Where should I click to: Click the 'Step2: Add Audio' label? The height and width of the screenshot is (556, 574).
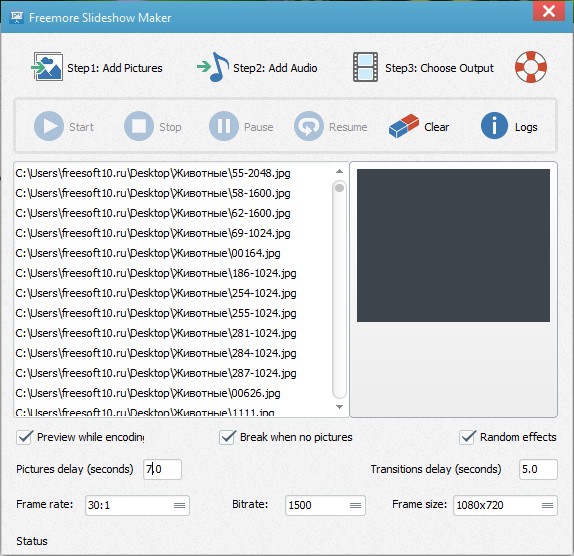275,68
